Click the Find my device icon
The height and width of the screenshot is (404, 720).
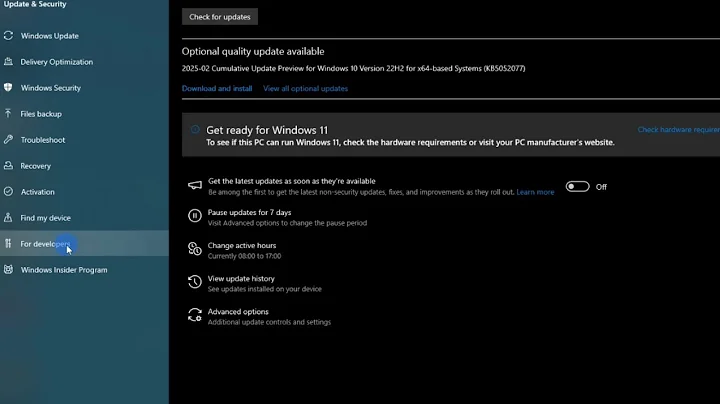click(8, 218)
